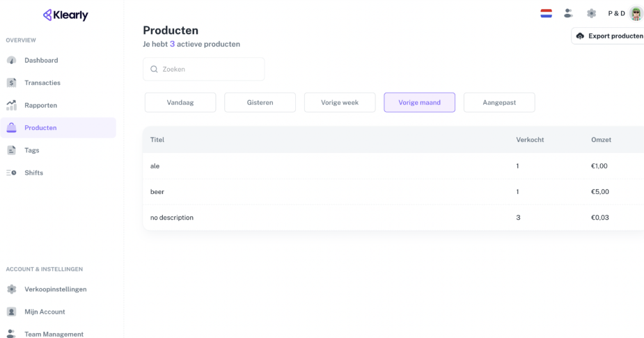Open the Dutch flag language selector

tap(547, 13)
